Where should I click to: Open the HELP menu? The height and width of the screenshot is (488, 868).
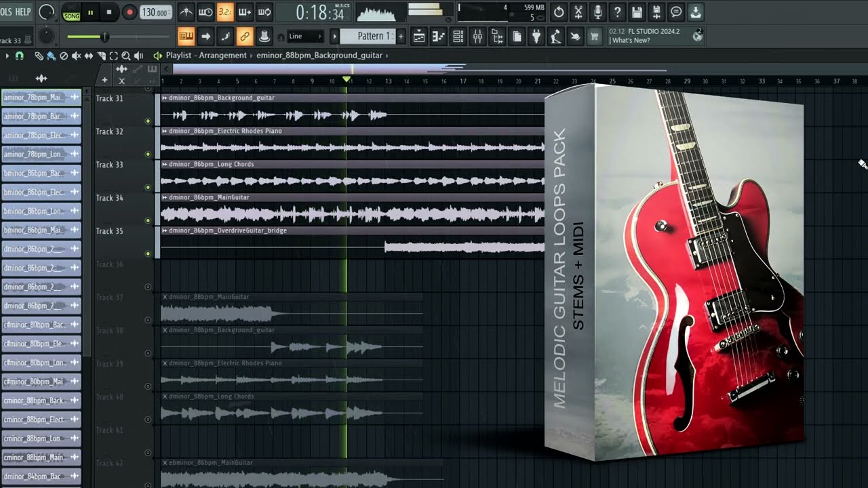23,12
